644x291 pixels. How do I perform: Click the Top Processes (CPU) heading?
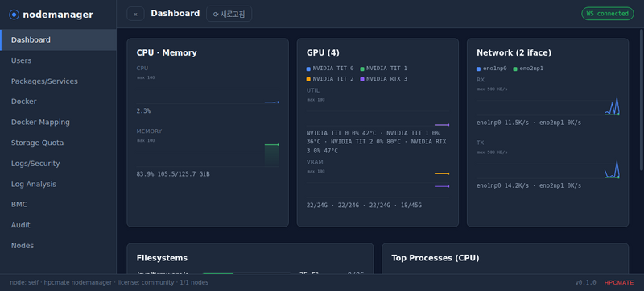pyautogui.click(x=436, y=258)
